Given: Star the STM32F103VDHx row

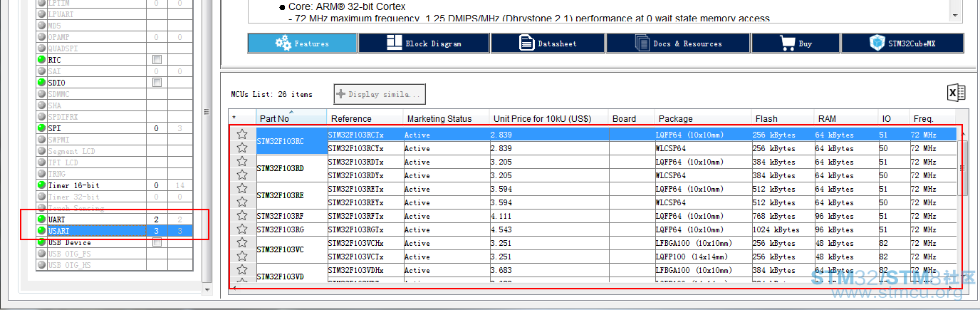Looking at the screenshot, I should pyautogui.click(x=242, y=269).
